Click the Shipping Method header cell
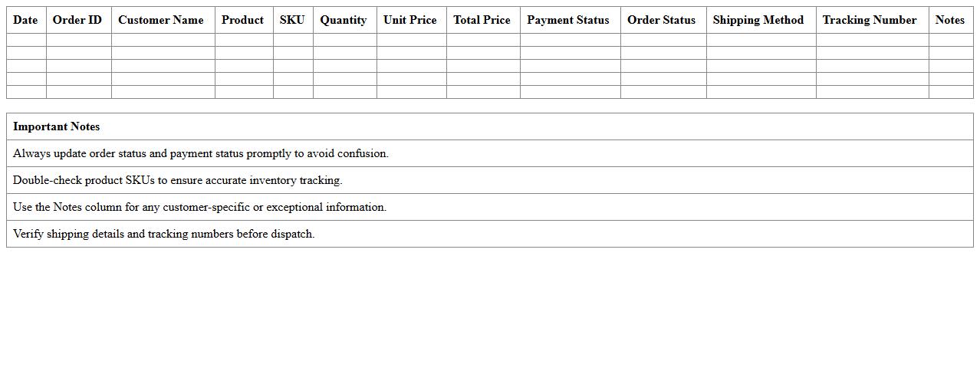Viewport: 980px width, 384px height. tap(758, 20)
